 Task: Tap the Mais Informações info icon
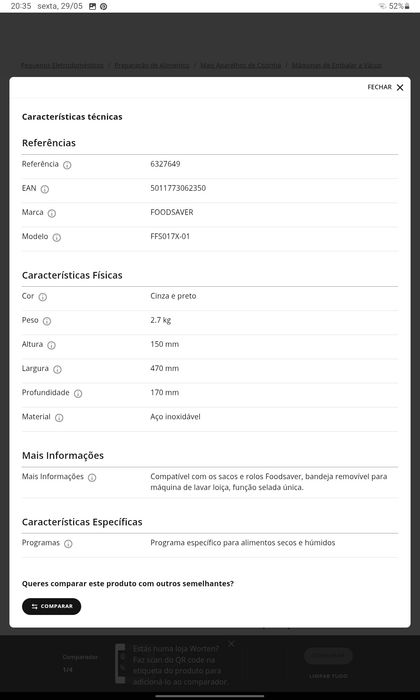click(x=92, y=478)
